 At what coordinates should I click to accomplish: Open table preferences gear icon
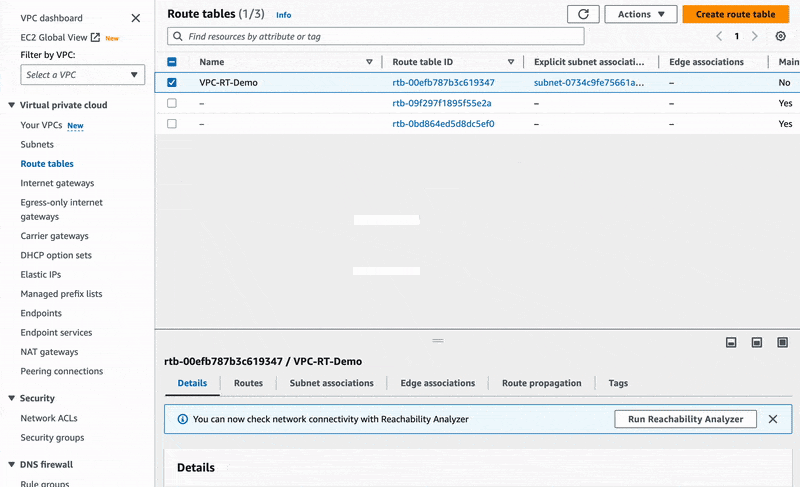pyautogui.click(x=781, y=36)
